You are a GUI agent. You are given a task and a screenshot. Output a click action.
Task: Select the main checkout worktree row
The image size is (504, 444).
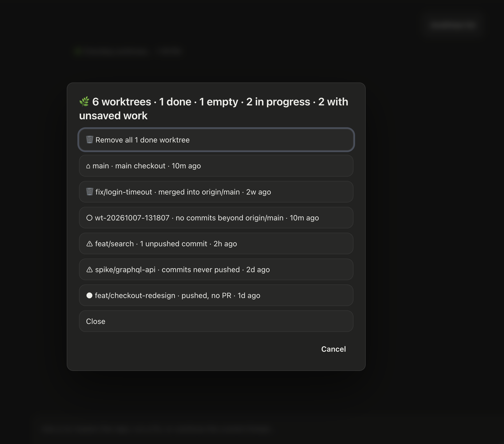216,166
